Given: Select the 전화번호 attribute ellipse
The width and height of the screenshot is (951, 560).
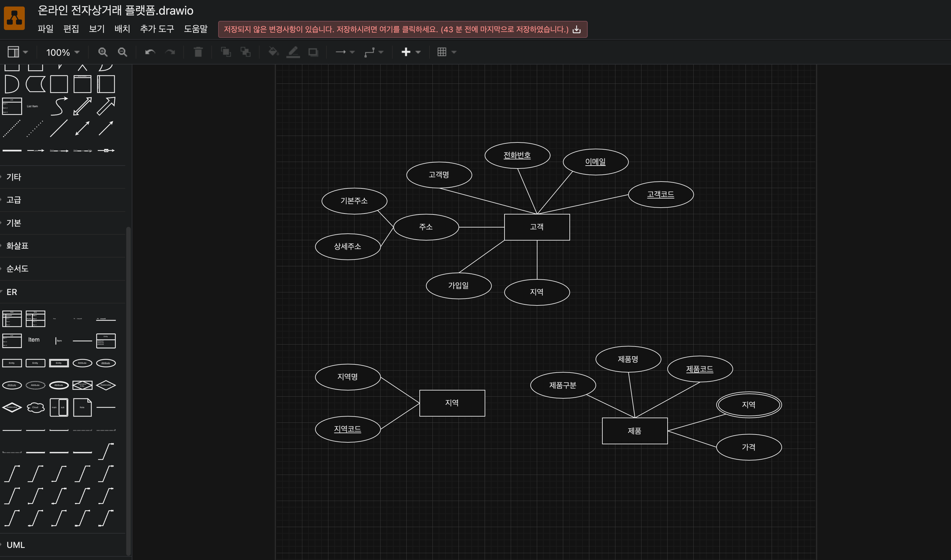Looking at the screenshot, I should [517, 155].
